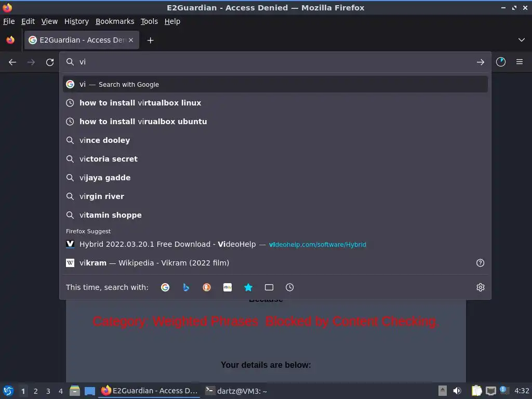Select 'vi — Search with Google' row
The image size is (532, 399).
[x=275, y=84]
